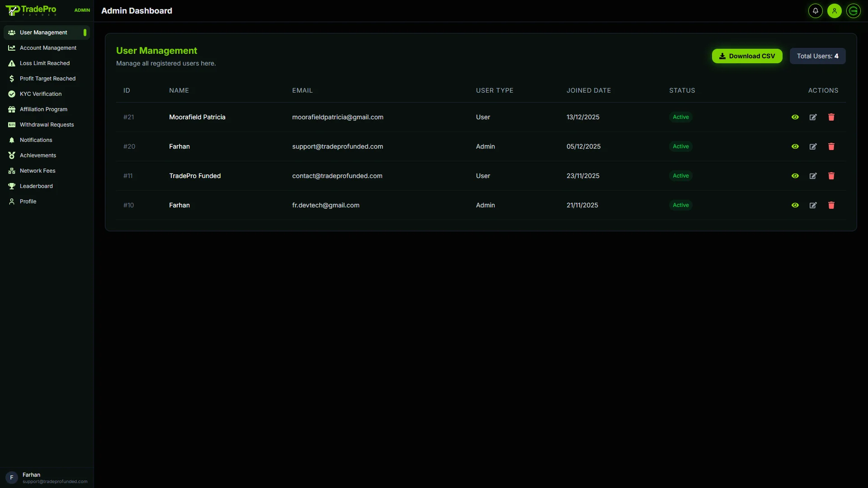The height and width of the screenshot is (488, 868).
Task: Select the moorafieldpatricia@gmail.com email cell
Action: pos(338,117)
